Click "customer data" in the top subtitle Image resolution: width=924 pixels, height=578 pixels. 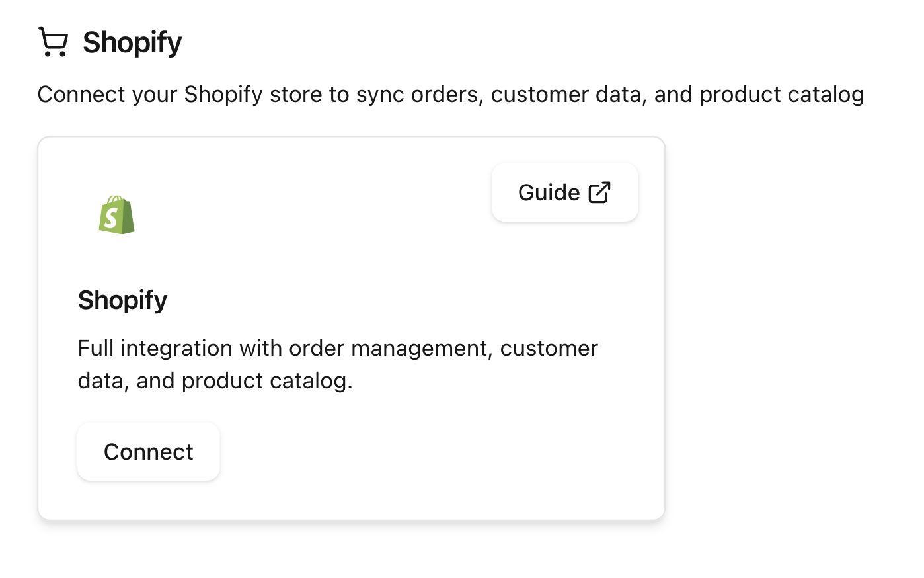[x=568, y=95]
